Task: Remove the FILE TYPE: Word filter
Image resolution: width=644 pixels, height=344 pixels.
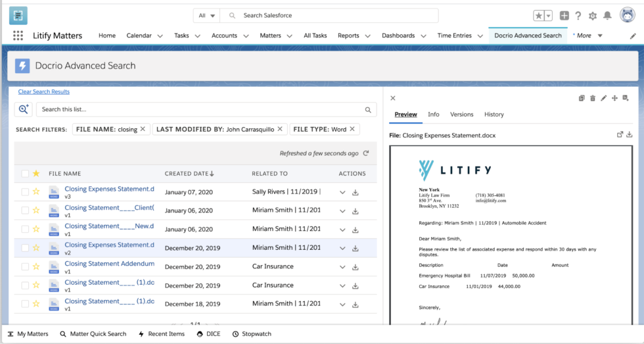Action: (x=352, y=129)
